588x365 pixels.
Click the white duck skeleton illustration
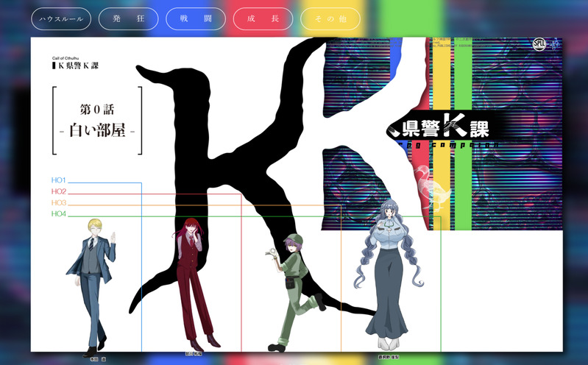click(432, 188)
